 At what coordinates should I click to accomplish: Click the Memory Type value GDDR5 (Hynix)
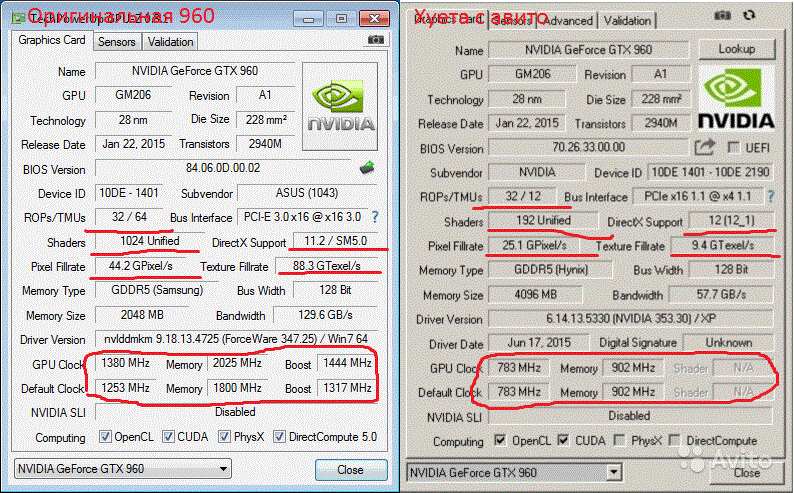[551, 270]
